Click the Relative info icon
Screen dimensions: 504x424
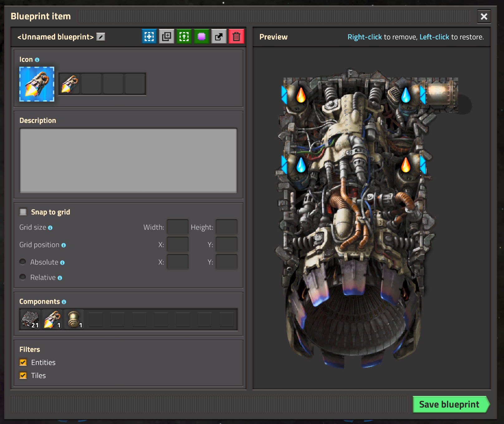point(60,278)
